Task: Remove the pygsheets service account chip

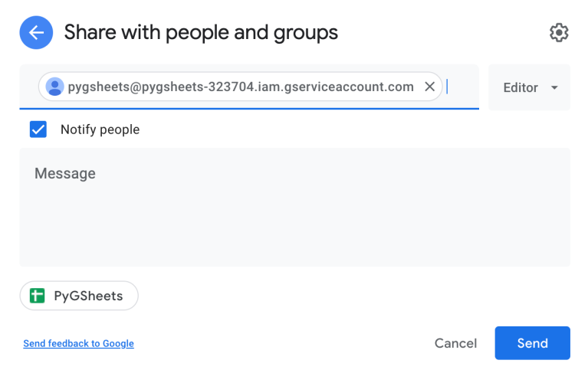Action: (429, 87)
